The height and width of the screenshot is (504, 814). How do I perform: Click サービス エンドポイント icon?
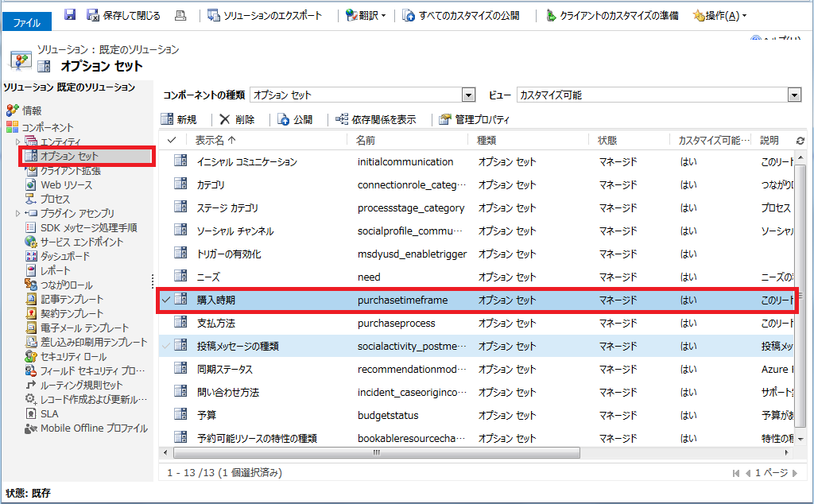pos(31,242)
